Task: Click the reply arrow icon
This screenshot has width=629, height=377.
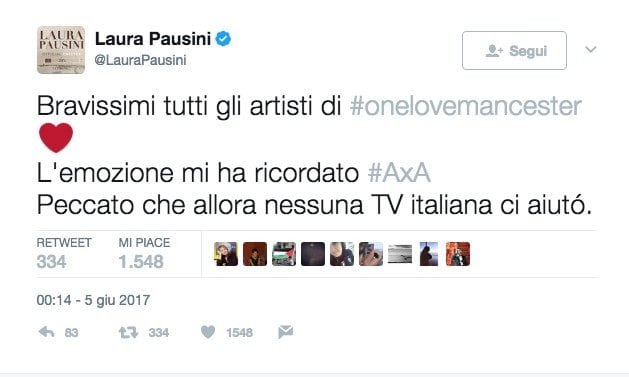Action: (47, 332)
